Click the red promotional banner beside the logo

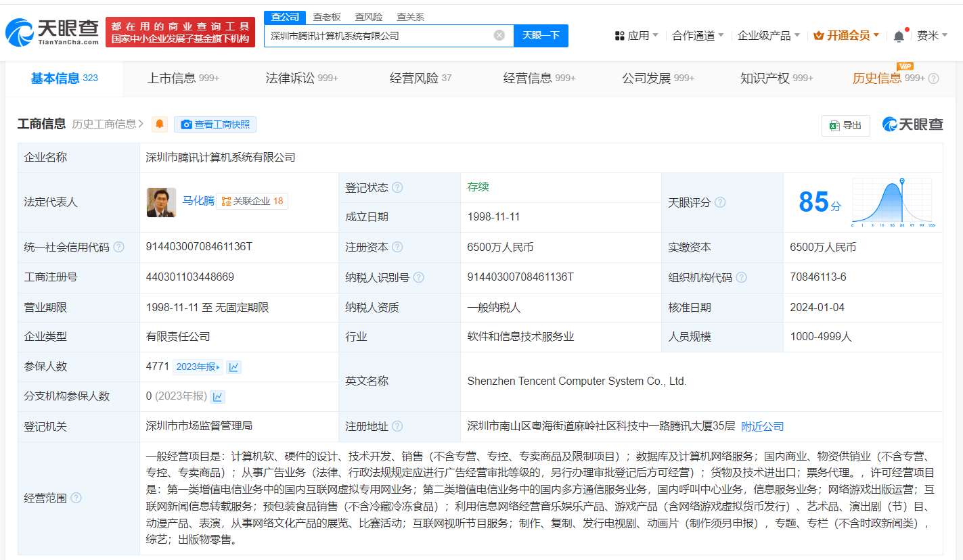[180, 32]
